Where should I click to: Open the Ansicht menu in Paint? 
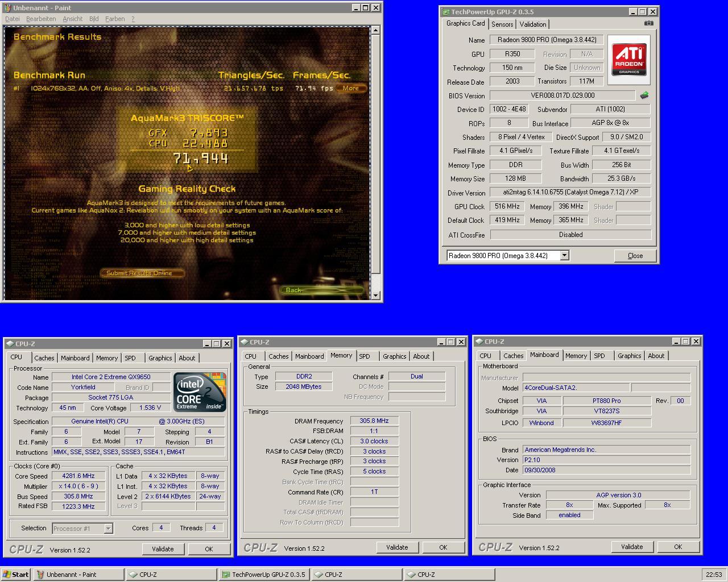pos(72,19)
